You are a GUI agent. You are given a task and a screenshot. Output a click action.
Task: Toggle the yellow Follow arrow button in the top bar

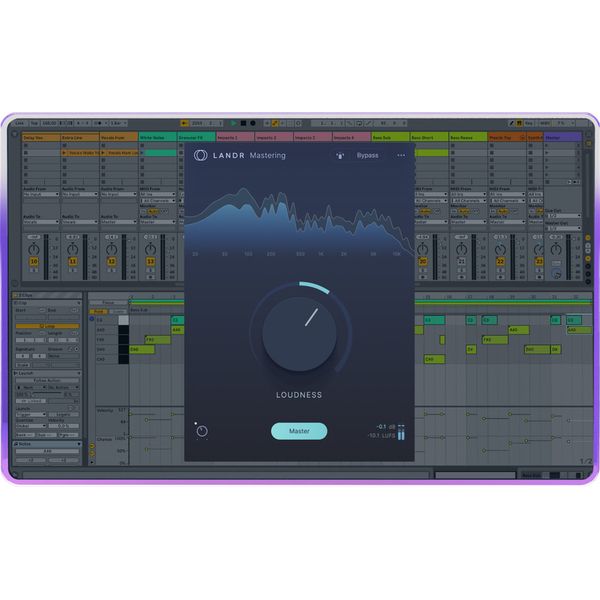pyautogui.click(x=184, y=123)
